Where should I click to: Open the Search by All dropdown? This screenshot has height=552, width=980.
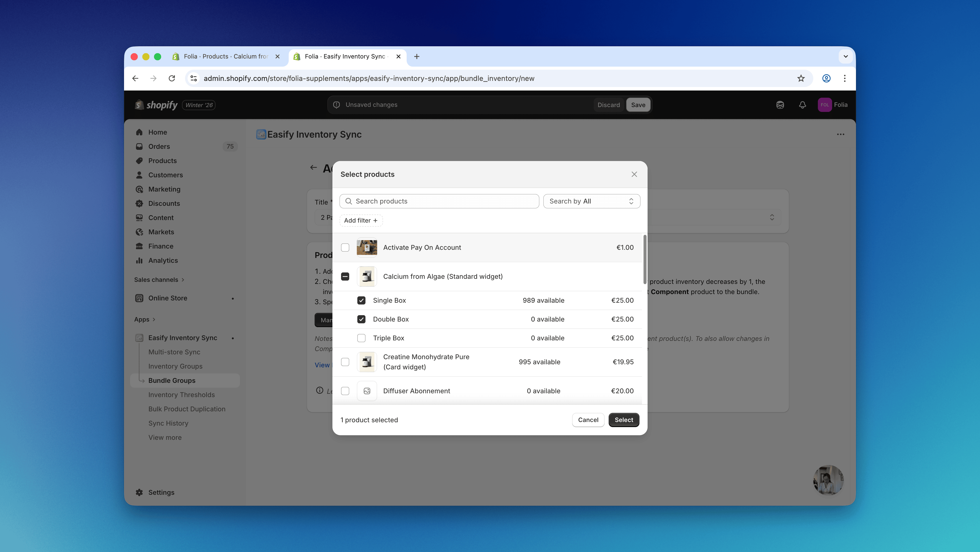point(591,201)
